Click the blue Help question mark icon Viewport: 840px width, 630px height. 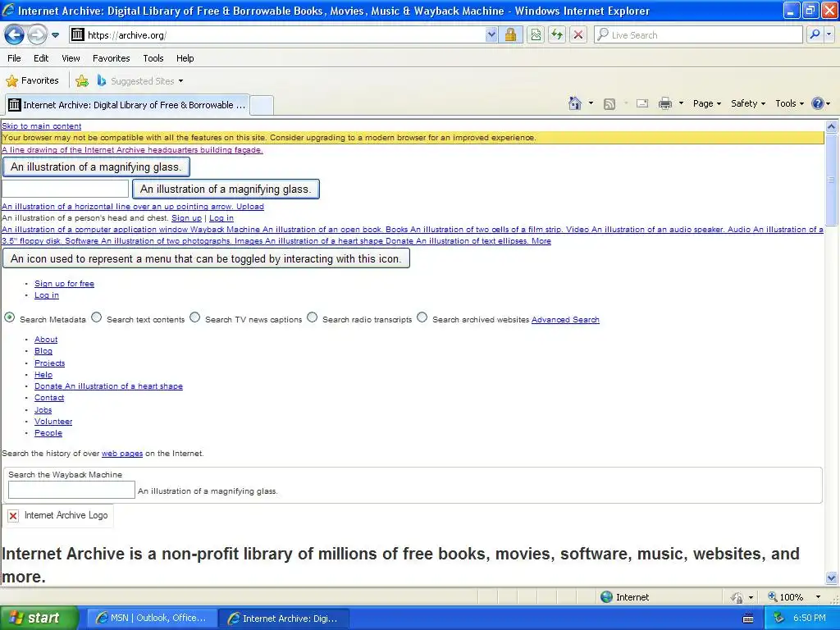coord(818,103)
